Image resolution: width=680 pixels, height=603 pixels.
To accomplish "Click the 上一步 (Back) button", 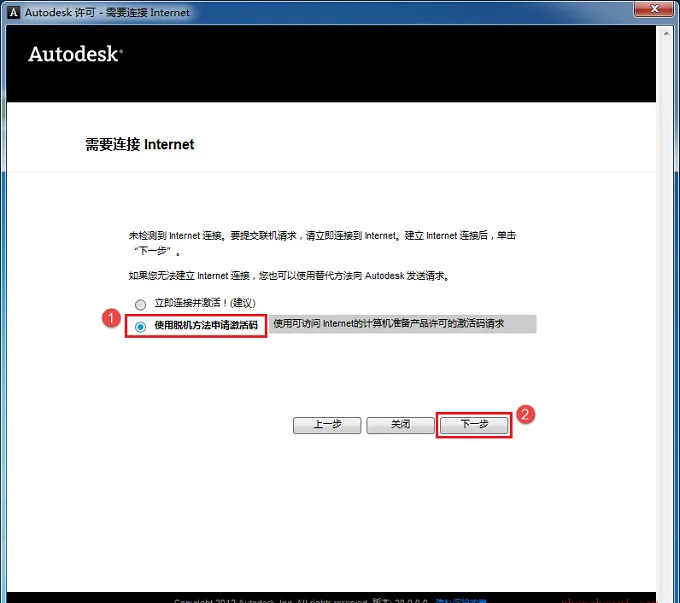I will [327, 425].
